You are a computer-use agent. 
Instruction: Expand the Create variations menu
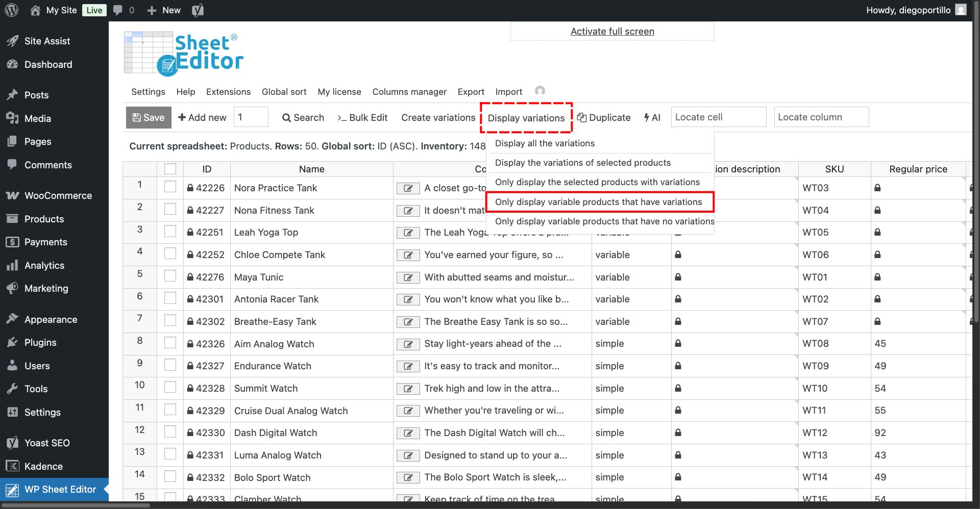[x=438, y=118]
